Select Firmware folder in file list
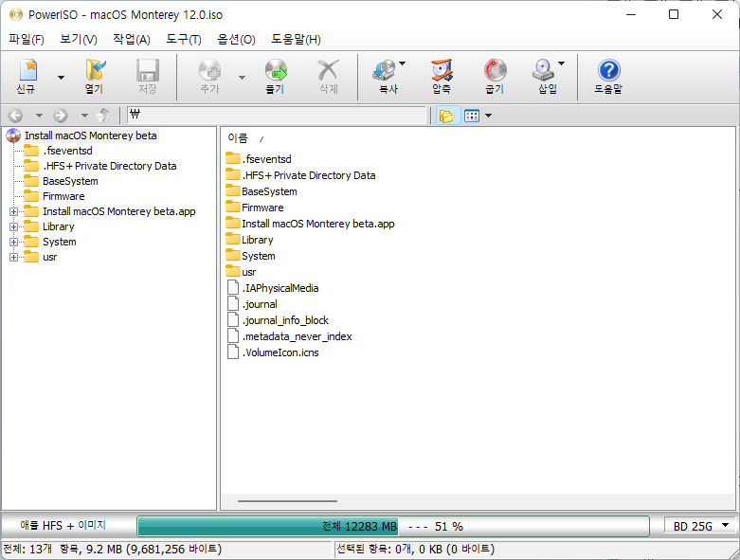The height and width of the screenshot is (560, 740). (x=262, y=208)
